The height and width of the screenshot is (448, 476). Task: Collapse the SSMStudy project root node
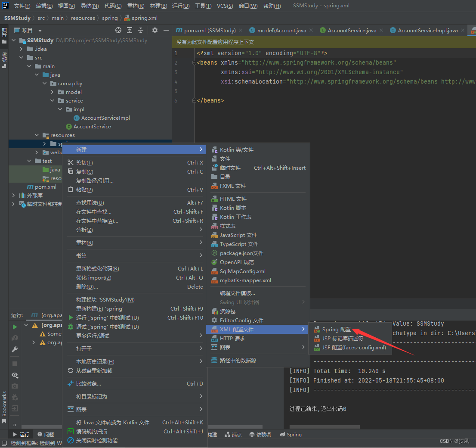(x=13, y=40)
